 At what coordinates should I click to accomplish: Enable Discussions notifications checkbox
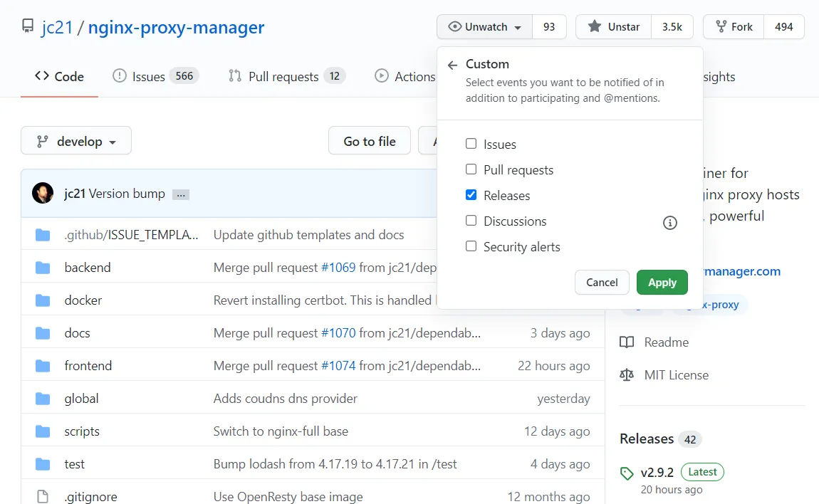(x=471, y=221)
